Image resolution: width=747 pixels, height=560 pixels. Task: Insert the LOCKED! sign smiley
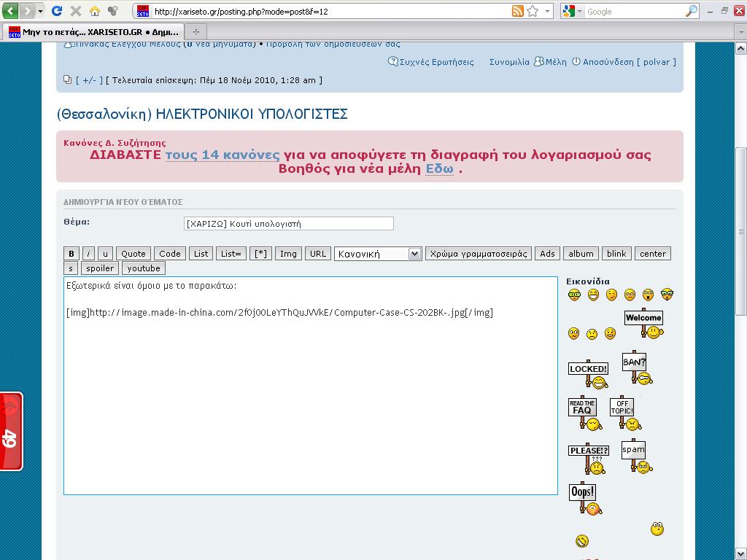coord(589,374)
